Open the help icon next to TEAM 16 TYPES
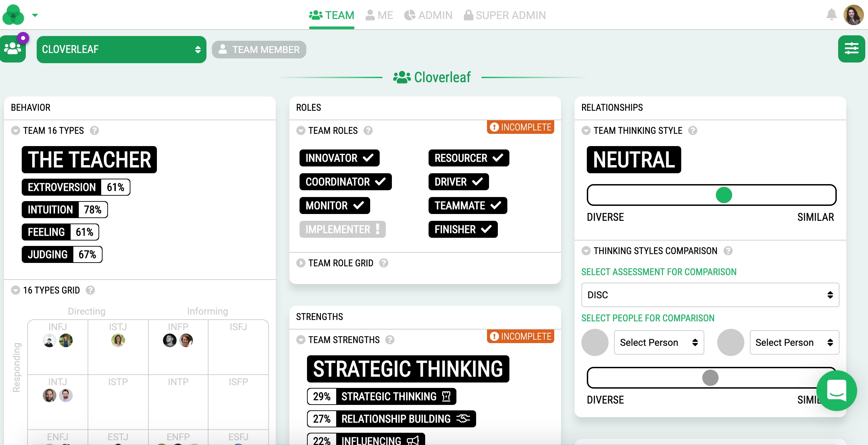 click(x=94, y=131)
